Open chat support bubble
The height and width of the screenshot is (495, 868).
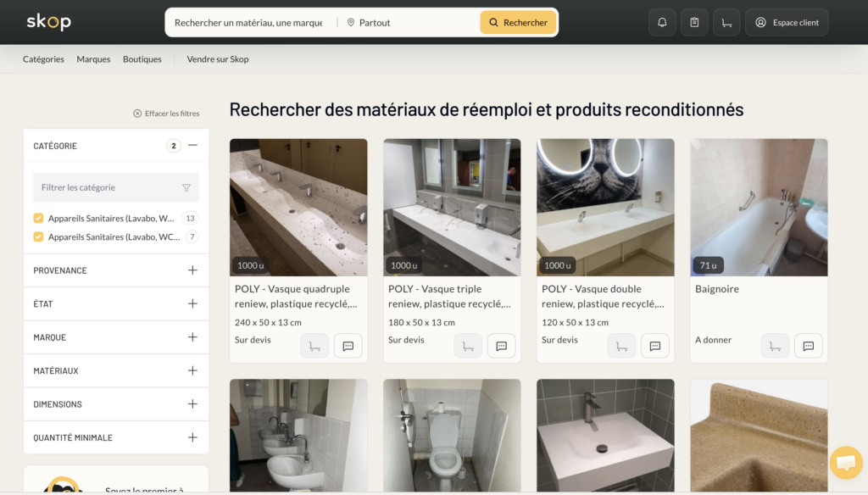click(x=845, y=463)
